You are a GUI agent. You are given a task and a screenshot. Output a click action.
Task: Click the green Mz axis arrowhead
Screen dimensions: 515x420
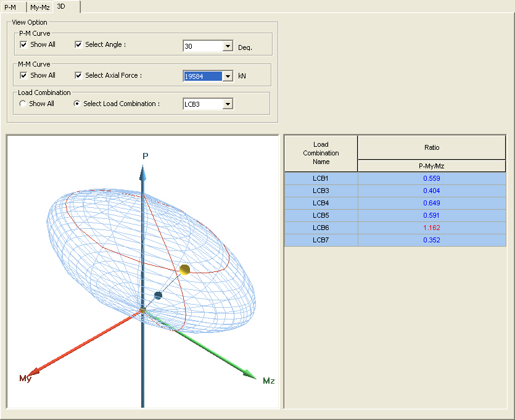click(x=249, y=374)
